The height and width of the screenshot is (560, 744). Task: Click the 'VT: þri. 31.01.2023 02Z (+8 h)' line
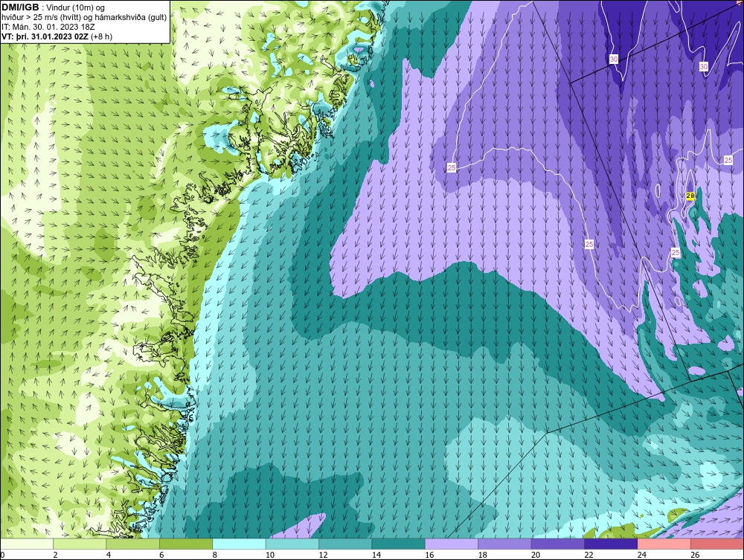click(x=57, y=36)
